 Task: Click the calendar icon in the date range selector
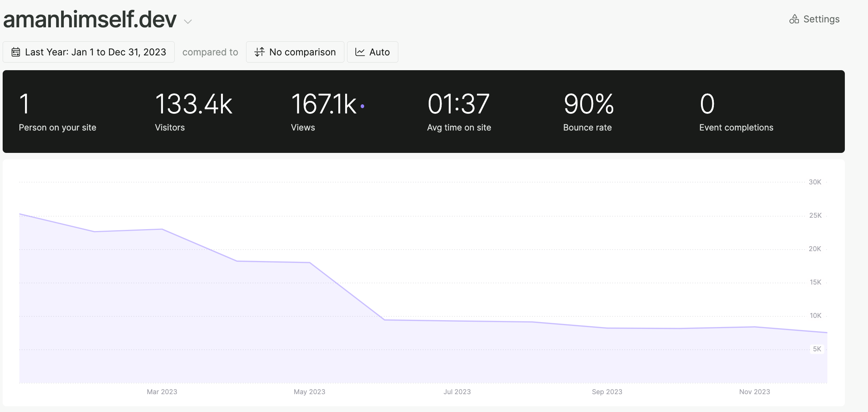pos(16,52)
